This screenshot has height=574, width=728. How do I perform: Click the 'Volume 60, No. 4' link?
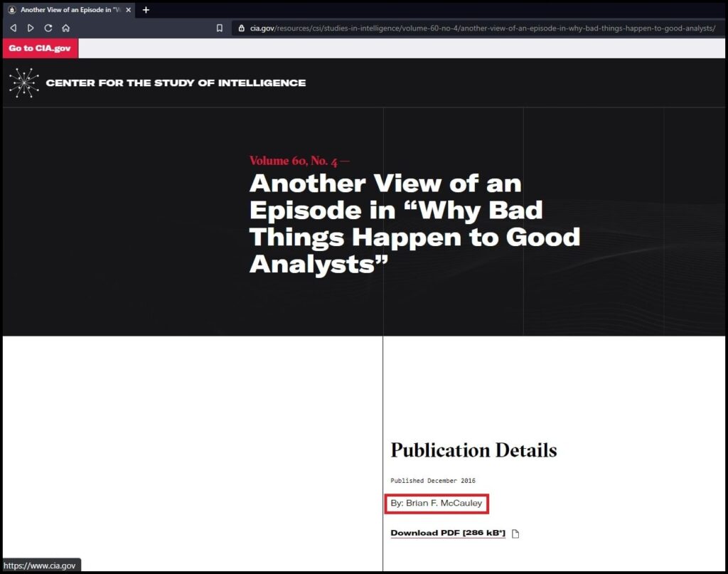pyautogui.click(x=294, y=161)
